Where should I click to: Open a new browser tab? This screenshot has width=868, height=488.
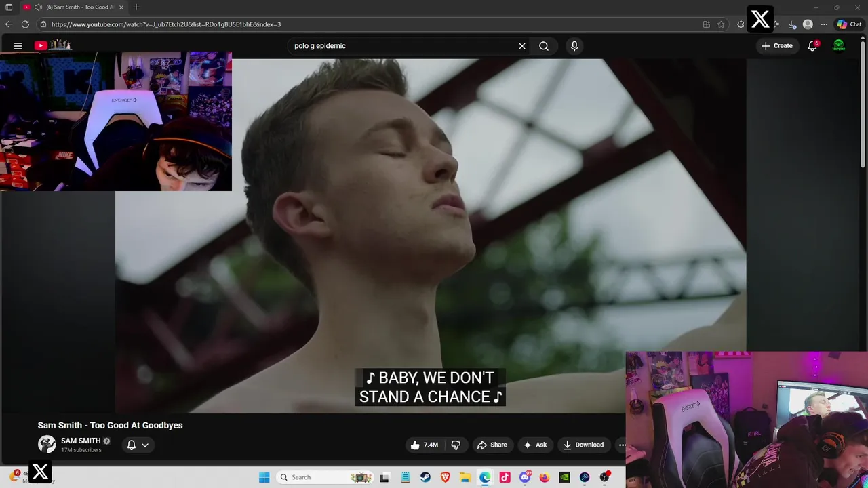pyautogui.click(x=136, y=7)
